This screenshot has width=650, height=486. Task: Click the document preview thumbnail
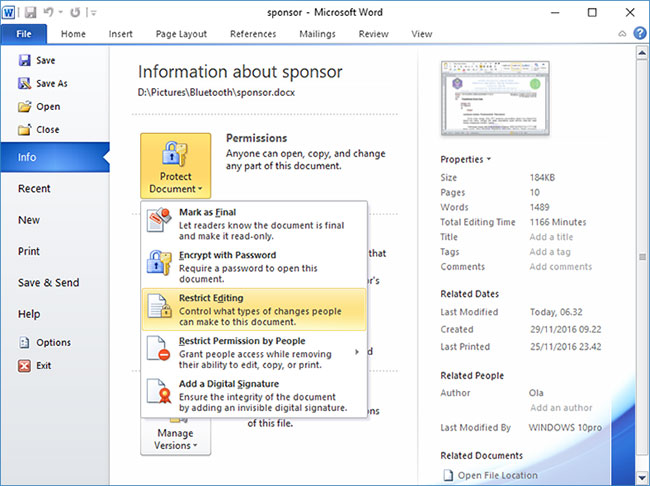pos(495,98)
